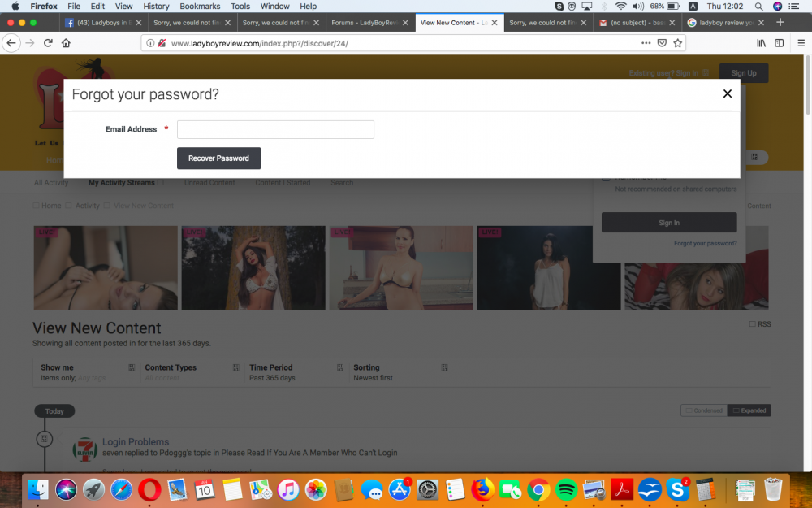Screen dimensions: 812x508
Task: Open the Bookmarks menu
Action: (x=200, y=7)
